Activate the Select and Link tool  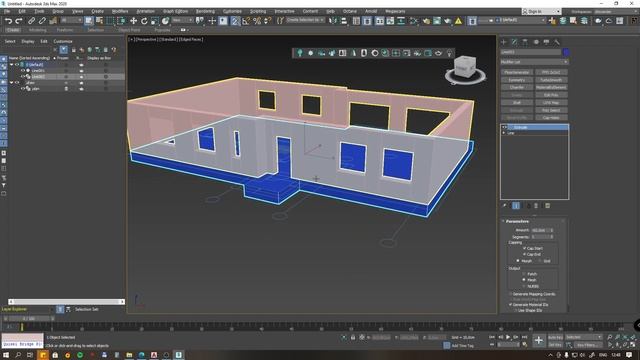coord(31,20)
